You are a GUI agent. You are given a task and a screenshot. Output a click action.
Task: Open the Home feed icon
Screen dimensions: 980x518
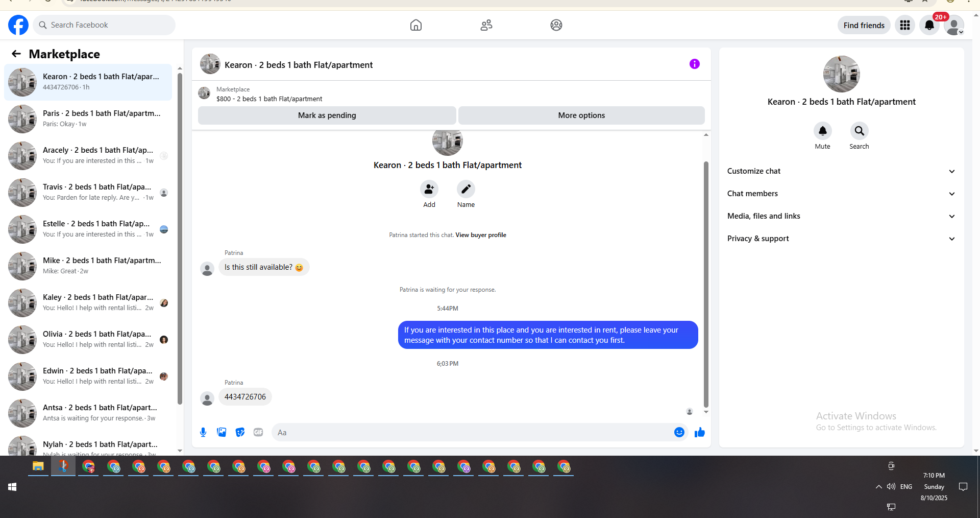point(416,25)
